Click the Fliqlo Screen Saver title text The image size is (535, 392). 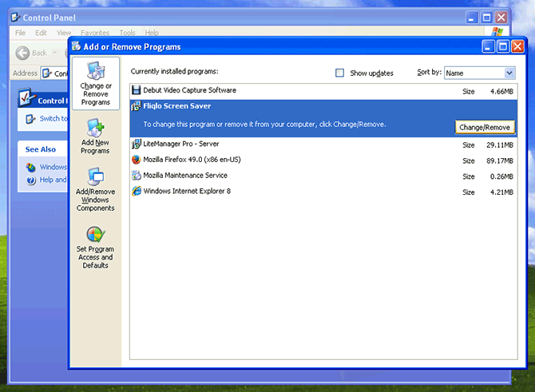[176, 105]
